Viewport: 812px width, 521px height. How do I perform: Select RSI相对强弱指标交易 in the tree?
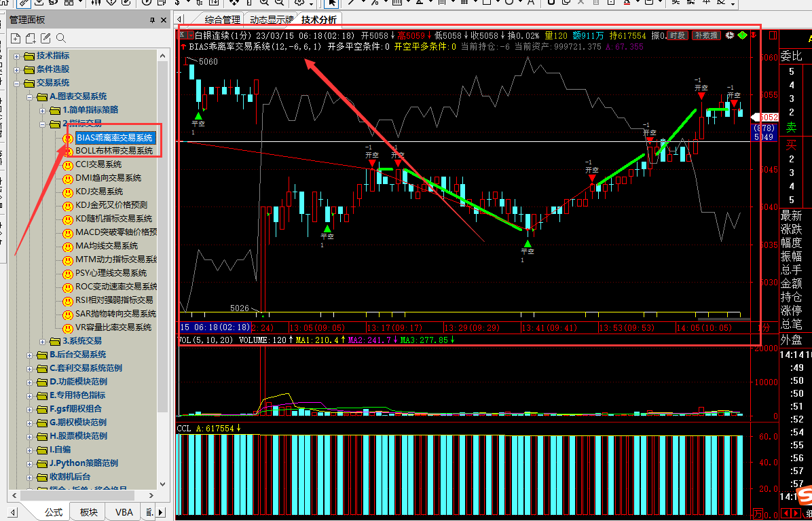coord(114,300)
